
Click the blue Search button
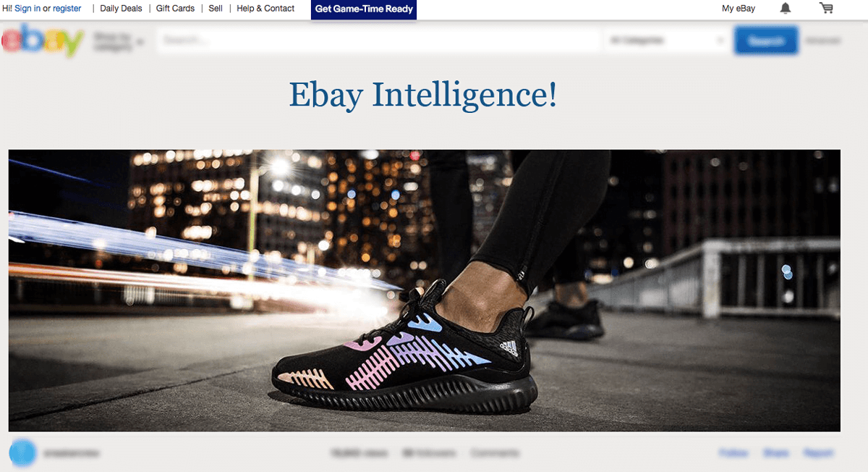point(766,41)
